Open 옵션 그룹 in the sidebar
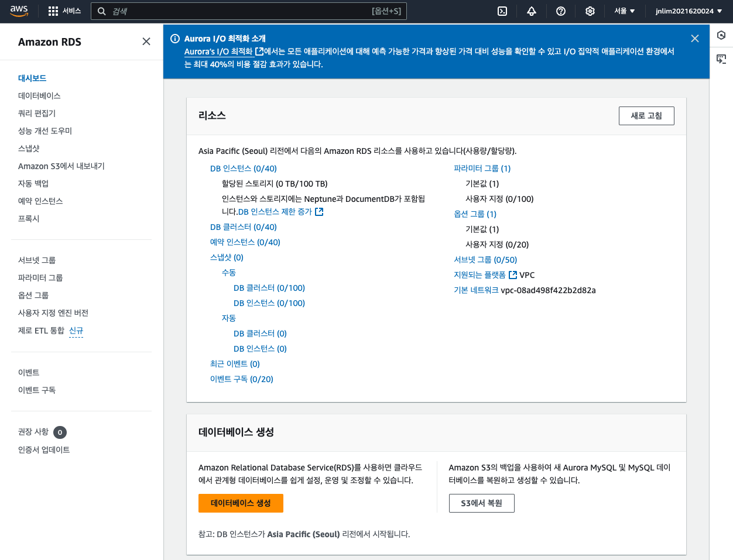The width and height of the screenshot is (733, 560). click(x=33, y=295)
